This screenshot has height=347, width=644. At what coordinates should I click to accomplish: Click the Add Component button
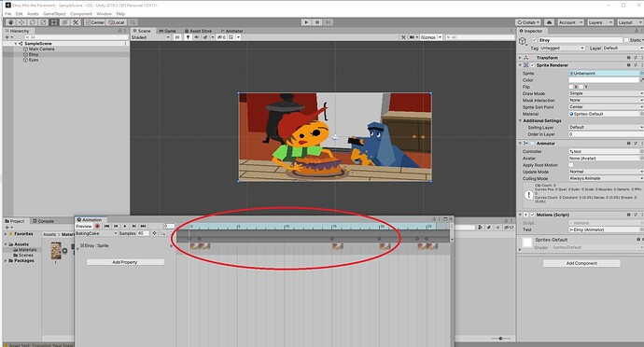click(581, 263)
